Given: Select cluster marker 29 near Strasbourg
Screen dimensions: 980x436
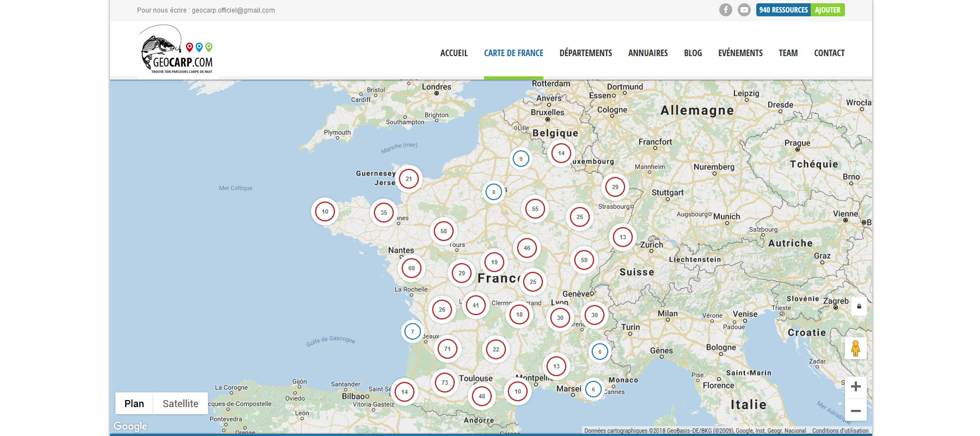Looking at the screenshot, I should [x=615, y=187].
